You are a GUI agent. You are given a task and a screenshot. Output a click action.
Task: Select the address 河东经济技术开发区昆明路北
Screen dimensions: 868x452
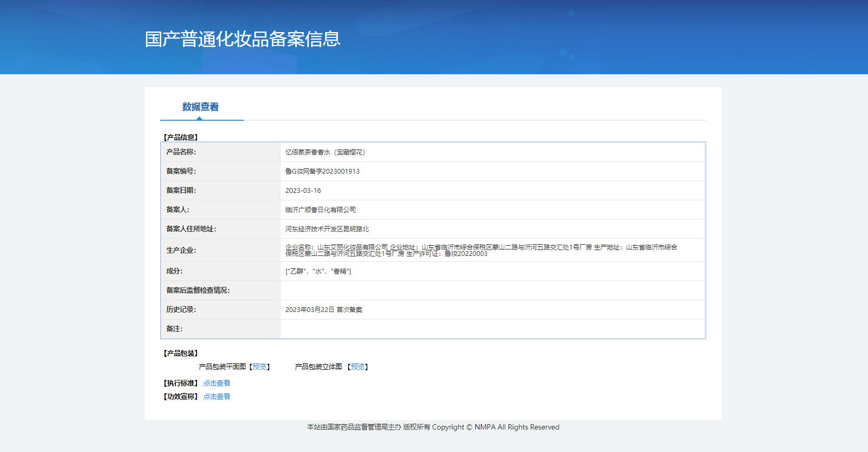pyautogui.click(x=327, y=229)
